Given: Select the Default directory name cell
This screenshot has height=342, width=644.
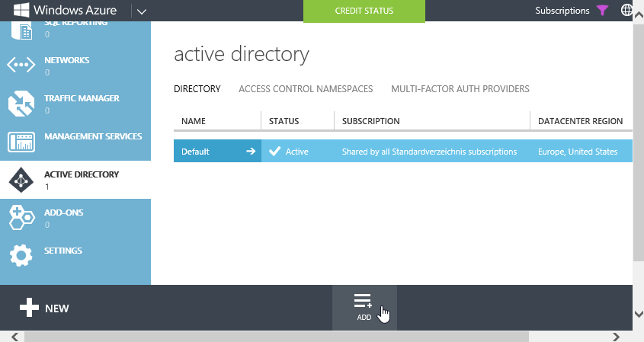Looking at the screenshot, I should coord(217,151).
